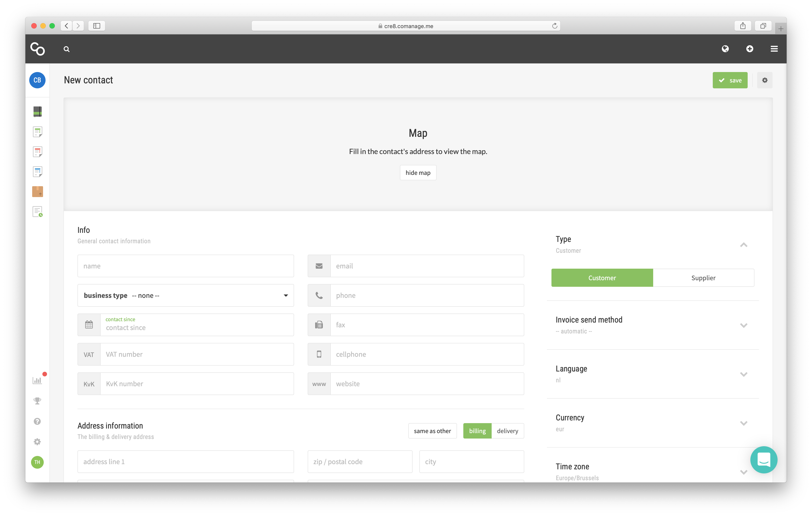Click the same as other button

pos(432,431)
